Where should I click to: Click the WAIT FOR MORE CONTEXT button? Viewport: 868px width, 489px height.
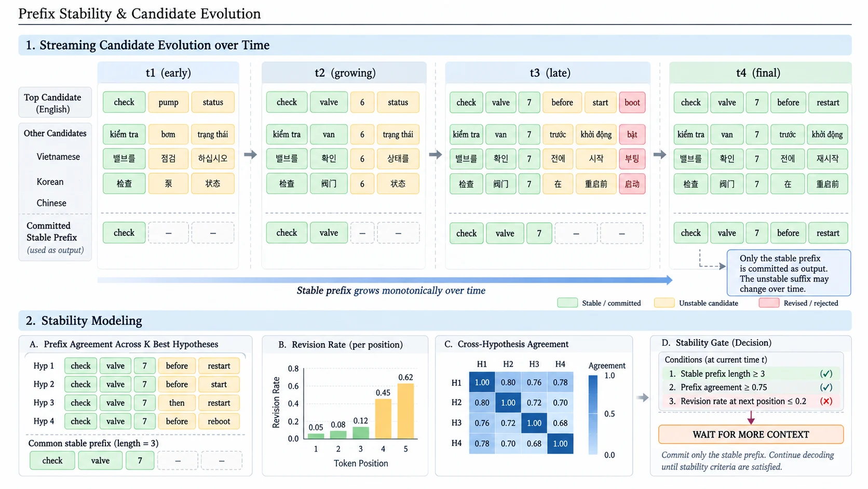751,434
